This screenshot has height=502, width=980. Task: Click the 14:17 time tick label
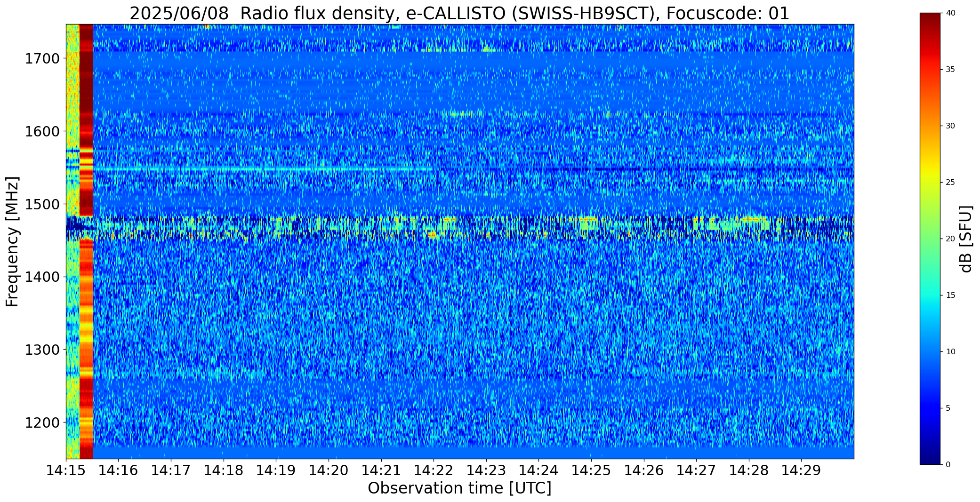(171, 470)
